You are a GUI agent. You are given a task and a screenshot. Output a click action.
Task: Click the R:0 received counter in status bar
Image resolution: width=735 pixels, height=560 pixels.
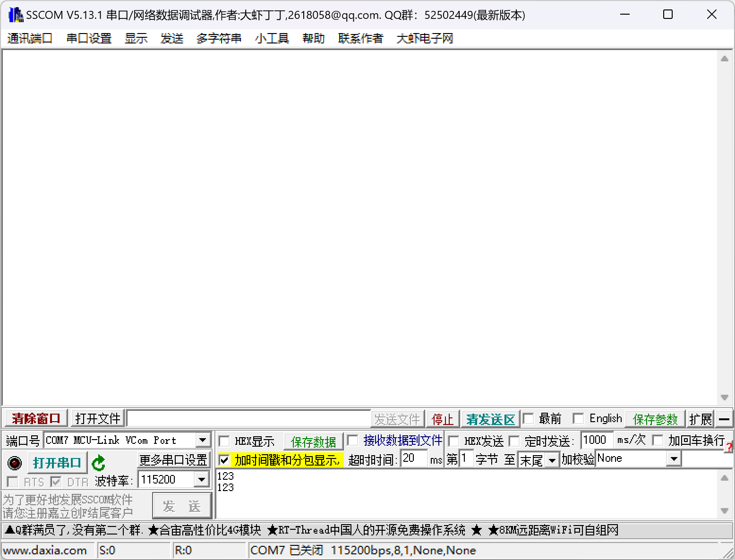click(209, 551)
